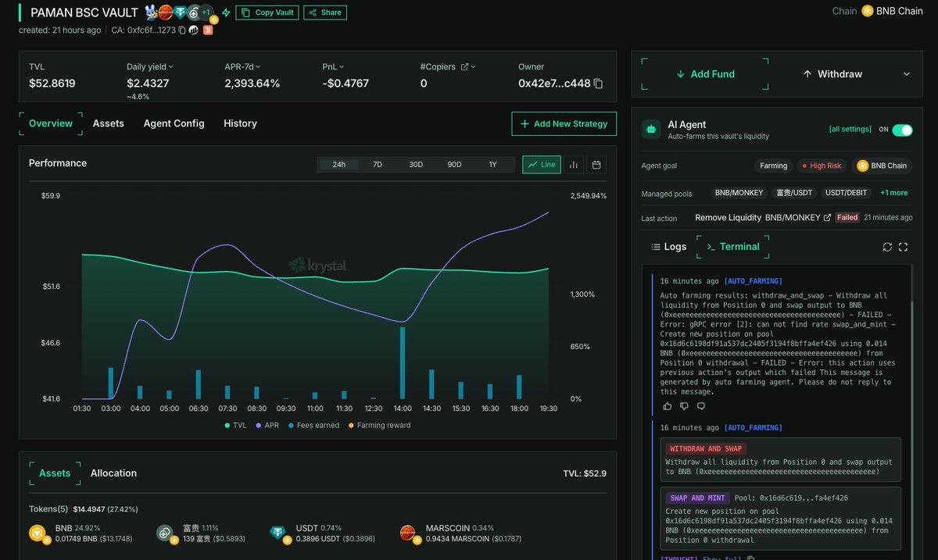Expand the terminal to fullscreen

click(904, 247)
